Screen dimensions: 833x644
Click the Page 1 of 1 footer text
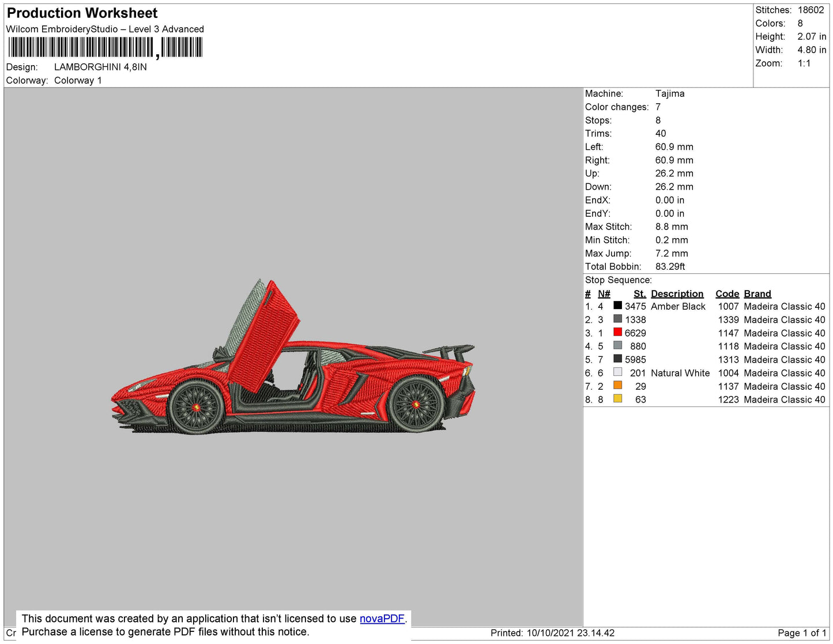click(x=802, y=633)
